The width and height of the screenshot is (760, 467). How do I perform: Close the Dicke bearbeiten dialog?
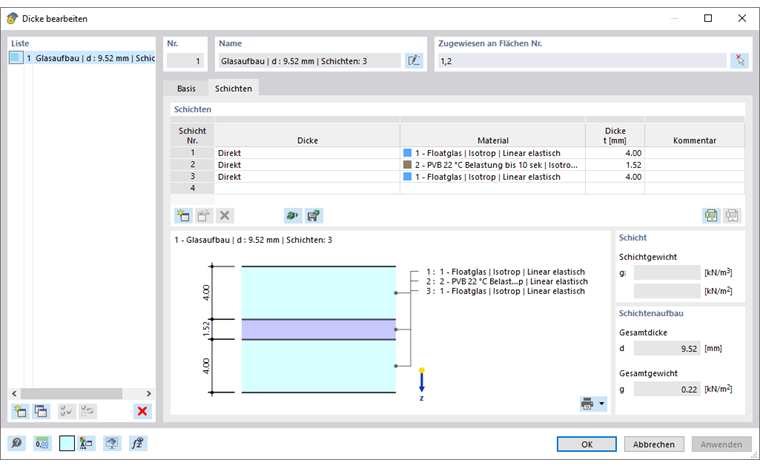click(742, 18)
